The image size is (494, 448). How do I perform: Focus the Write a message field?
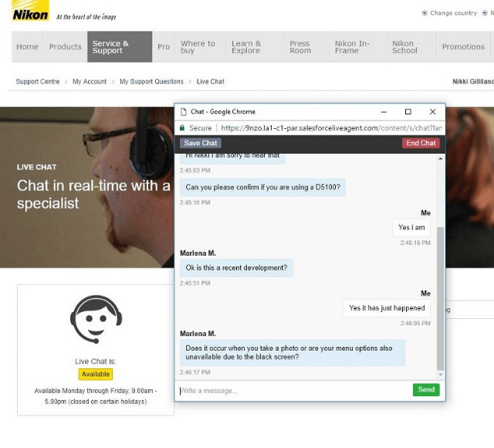[x=293, y=391]
